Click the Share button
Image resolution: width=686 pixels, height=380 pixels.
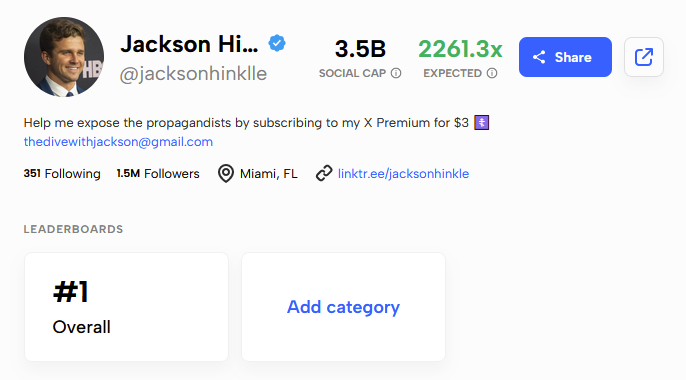coord(565,57)
